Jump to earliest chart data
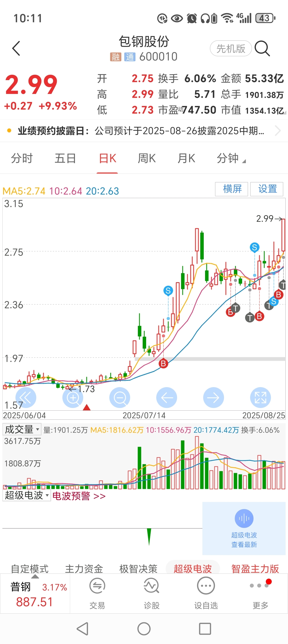The image size is (288, 644). coord(26,398)
